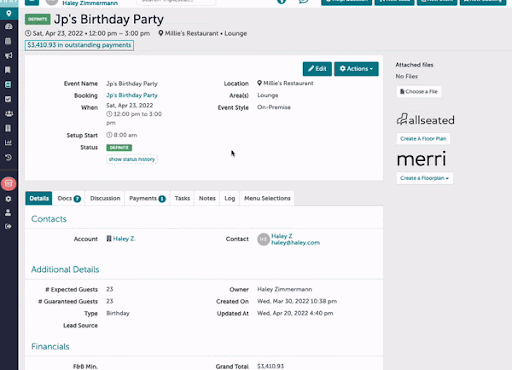Click the merri logo
This screenshot has width=512, height=370.
[421, 159]
